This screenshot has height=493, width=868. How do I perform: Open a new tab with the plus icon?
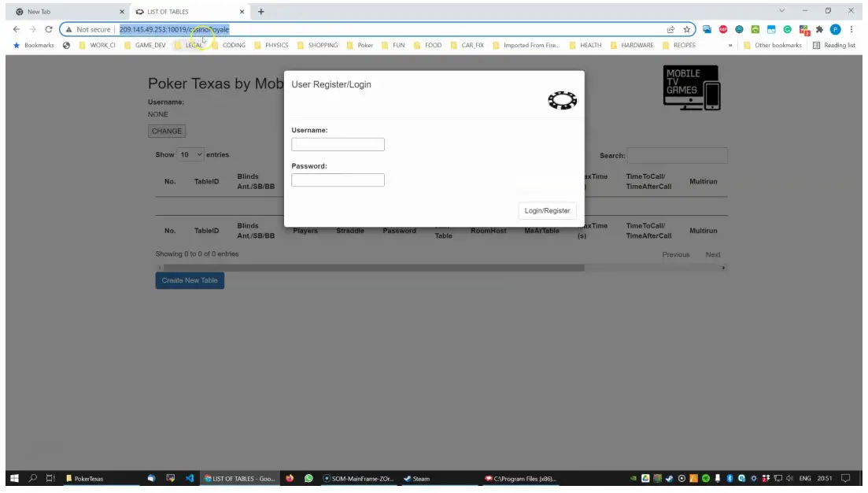click(x=260, y=12)
